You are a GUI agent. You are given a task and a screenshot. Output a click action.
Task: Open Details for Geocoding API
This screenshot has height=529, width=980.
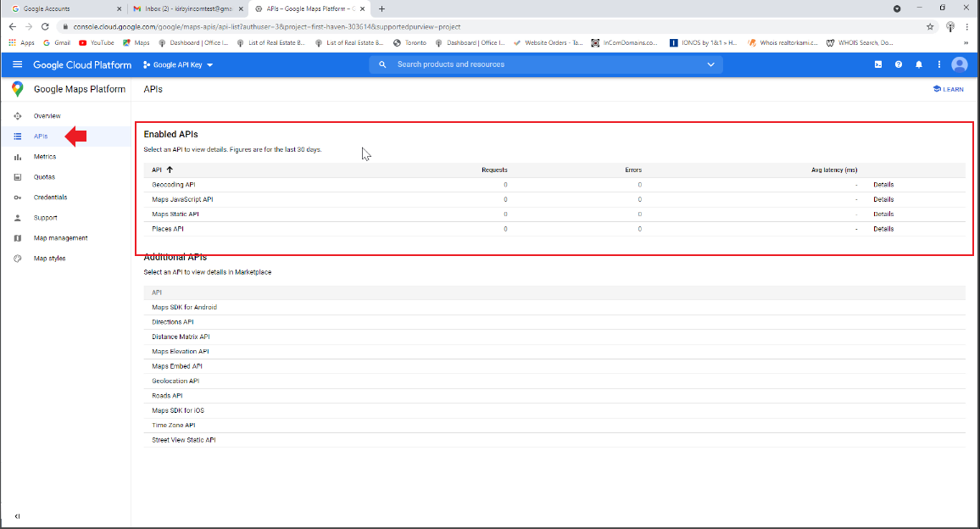coord(883,185)
